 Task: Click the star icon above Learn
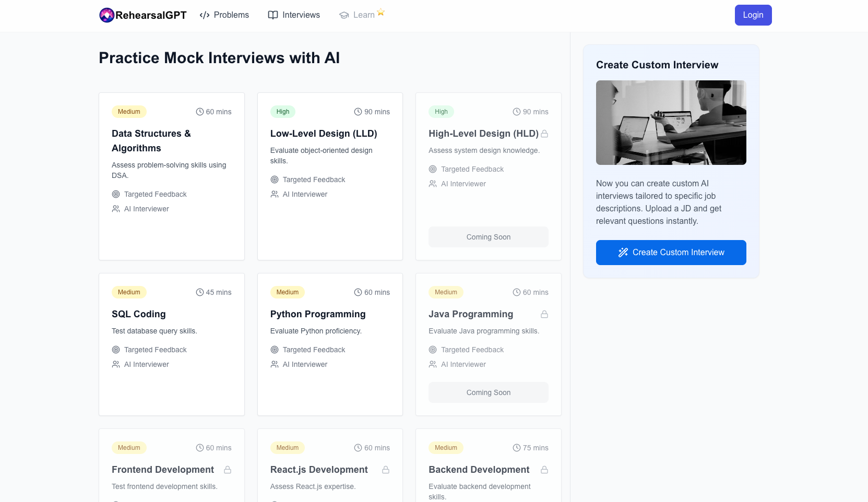click(x=381, y=12)
